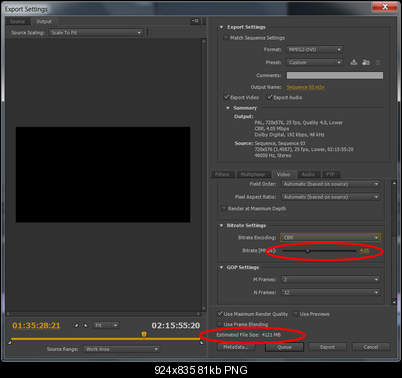Image resolution: width=402 pixels, height=378 pixels.
Task: Select the Video tab
Action: [283, 174]
